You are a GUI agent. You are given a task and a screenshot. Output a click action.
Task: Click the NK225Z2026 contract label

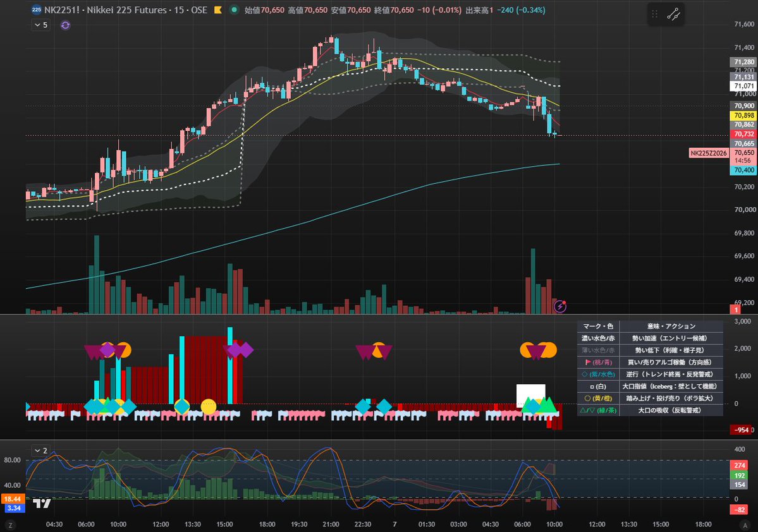point(709,153)
